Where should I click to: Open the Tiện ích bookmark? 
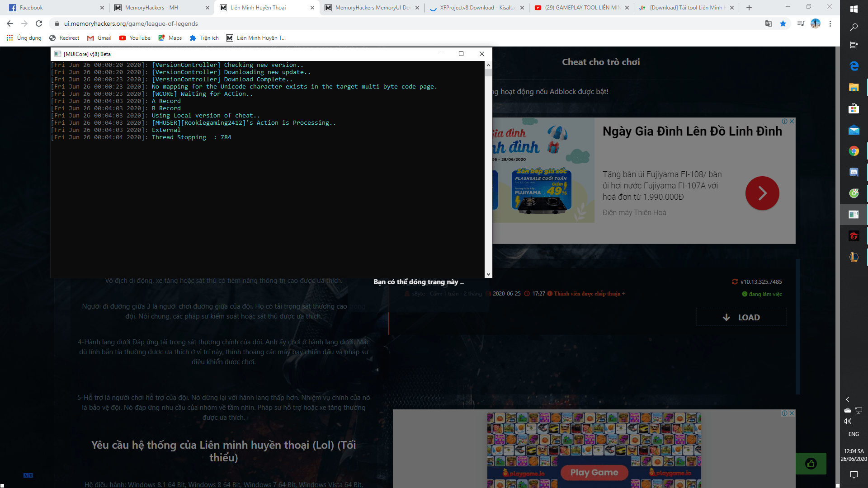[x=204, y=38]
